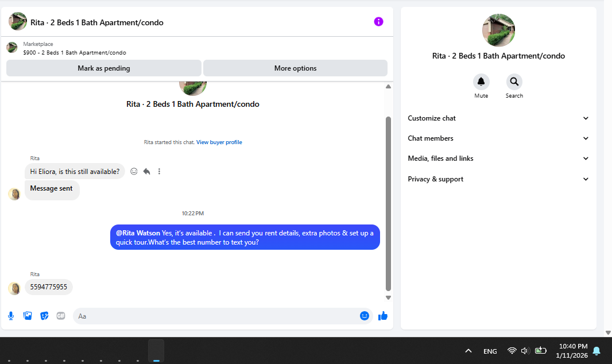The image size is (612, 364).
Task: Expand the Privacy & support section
Action: [x=498, y=179]
